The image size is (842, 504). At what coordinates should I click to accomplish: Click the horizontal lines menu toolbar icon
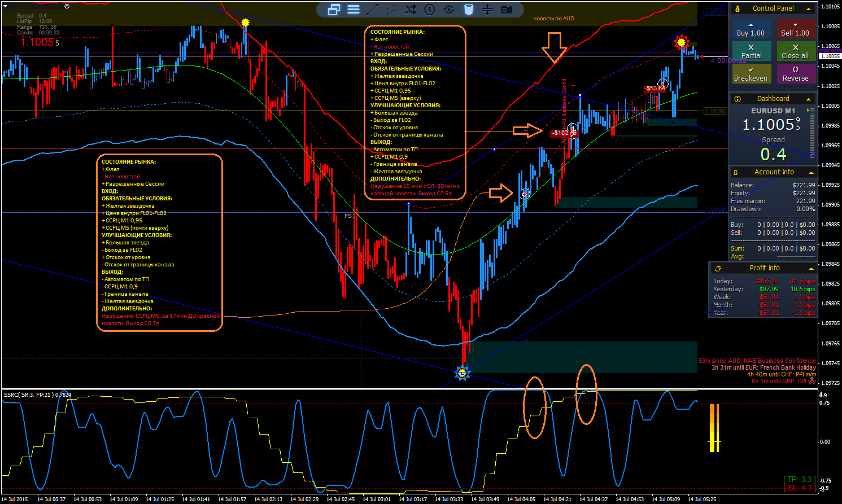[x=354, y=10]
